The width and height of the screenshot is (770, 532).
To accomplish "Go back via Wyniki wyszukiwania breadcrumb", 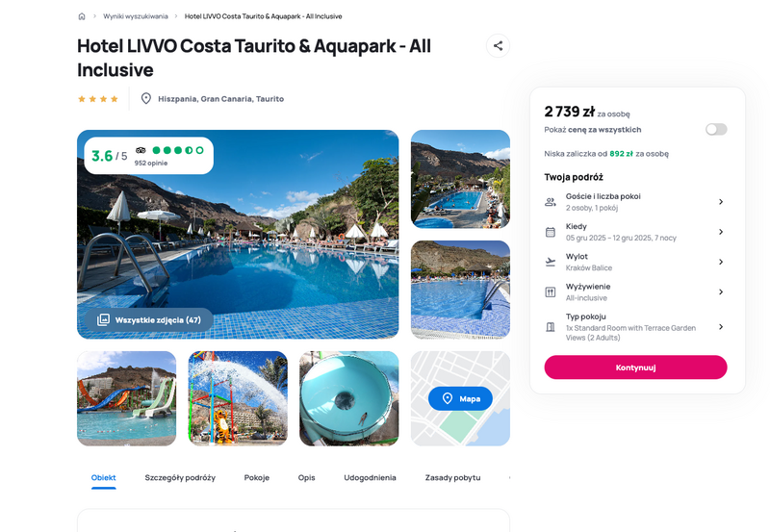I will [x=136, y=16].
